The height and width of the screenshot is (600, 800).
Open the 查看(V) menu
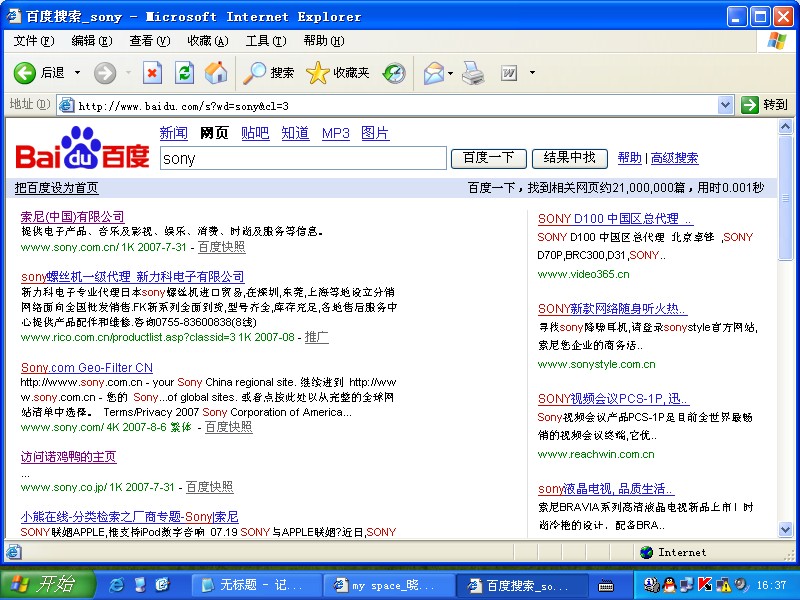click(150, 41)
